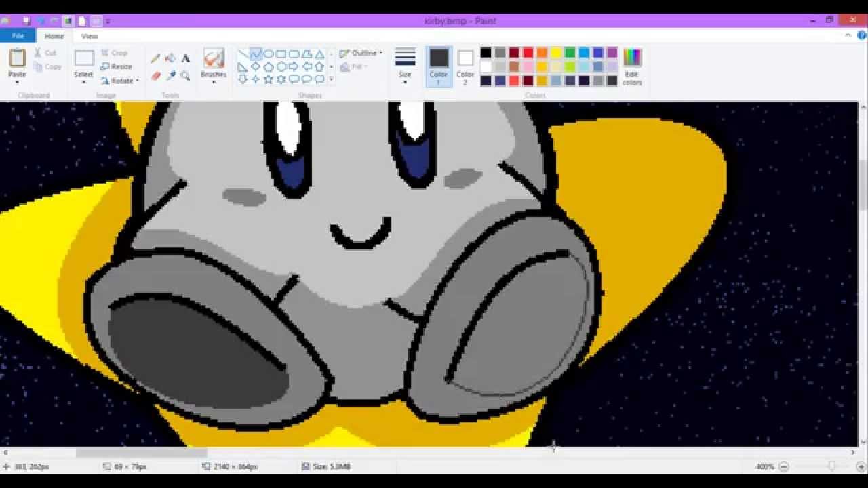Activate Color 2 background selector

tap(465, 66)
